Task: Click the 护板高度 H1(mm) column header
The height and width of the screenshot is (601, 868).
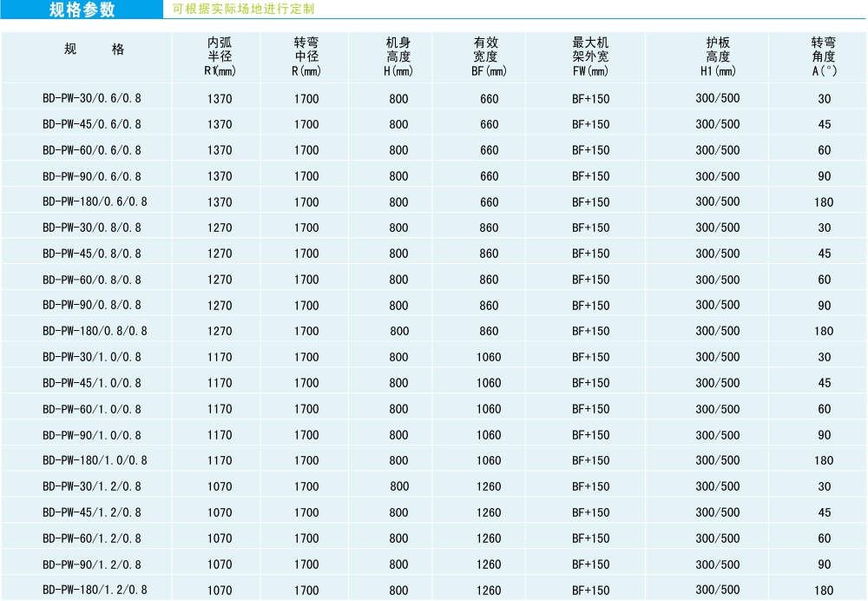Action: tap(718, 56)
